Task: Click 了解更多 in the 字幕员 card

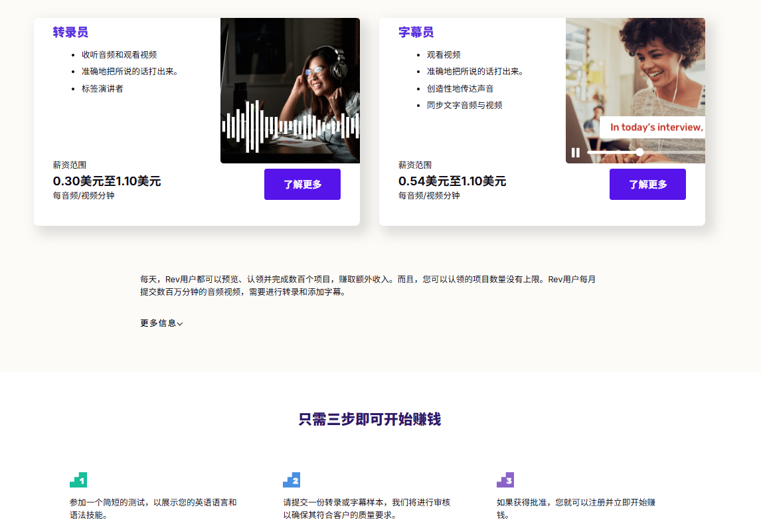Action: point(647,184)
